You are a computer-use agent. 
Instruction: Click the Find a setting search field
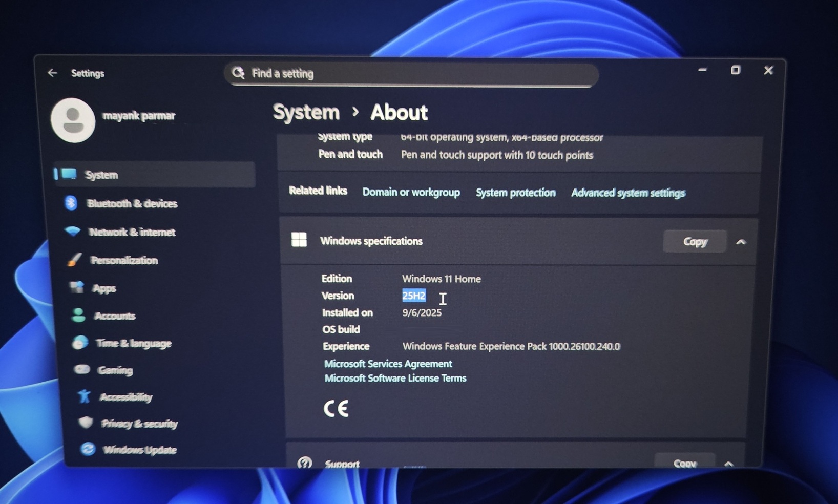[x=411, y=74]
